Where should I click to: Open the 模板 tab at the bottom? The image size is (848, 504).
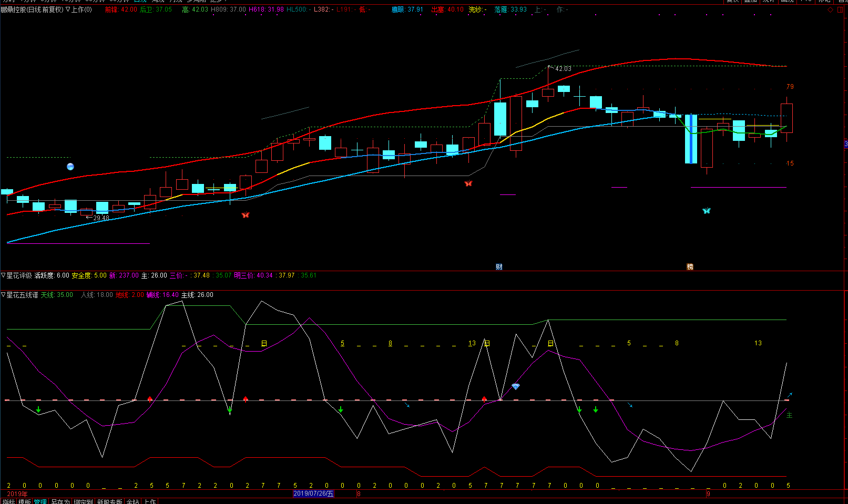[24, 501]
